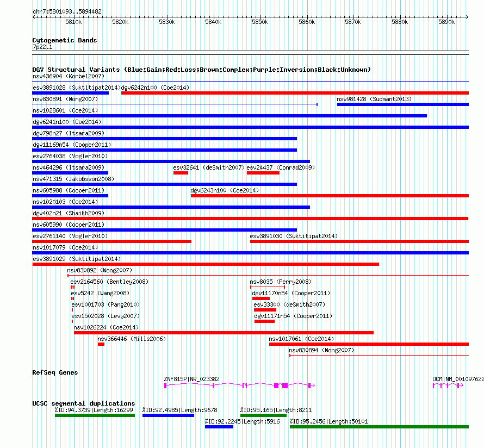
Task: Select the Cytogenetic Bands track title
Action: coord(65,40)
